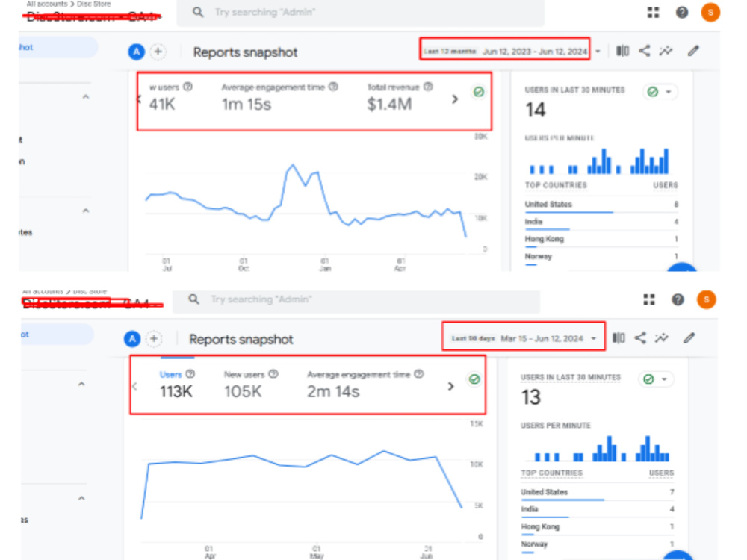
Task: Select 'Total revenue' $1.4M metric
Action: 399,97
